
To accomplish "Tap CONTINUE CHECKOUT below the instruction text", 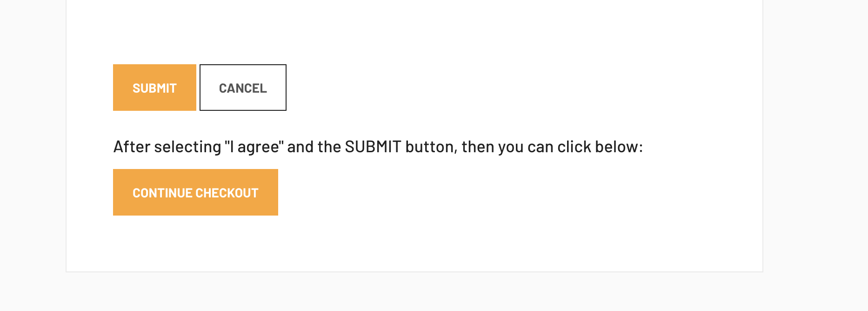I will pyautogui.click(x=195, y=192).
